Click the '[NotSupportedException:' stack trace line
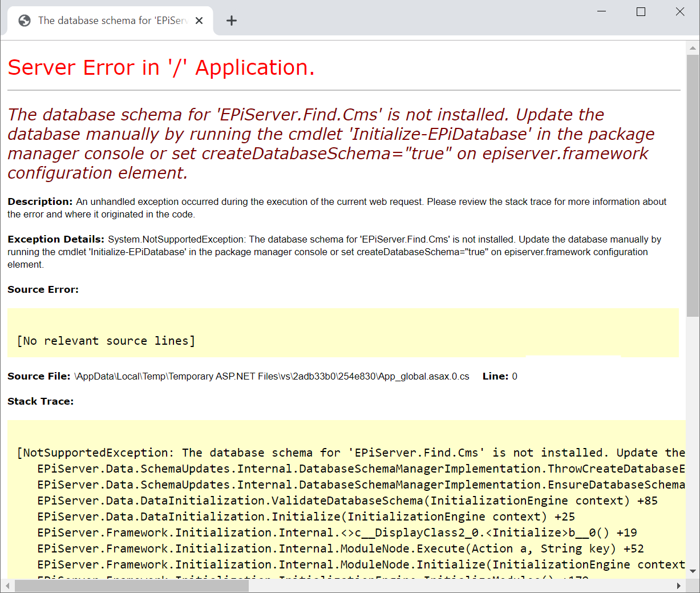The image size is (700, 593). coord(351,453)
